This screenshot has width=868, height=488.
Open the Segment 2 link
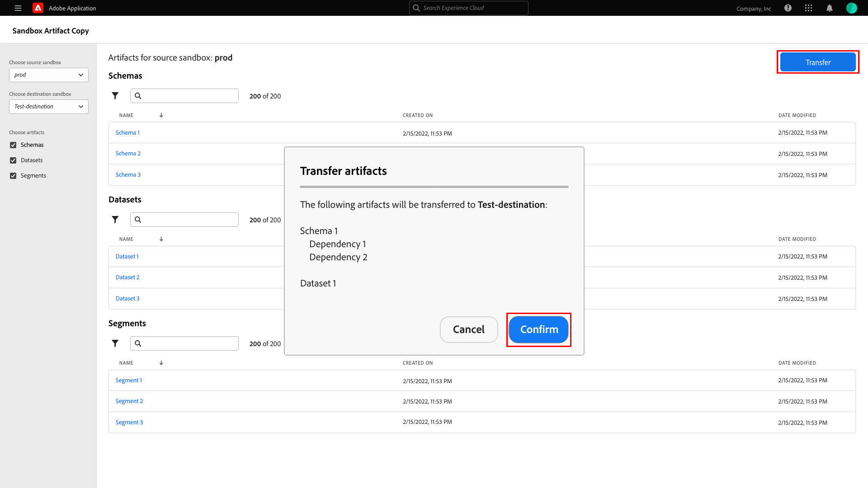click(129, 401)
